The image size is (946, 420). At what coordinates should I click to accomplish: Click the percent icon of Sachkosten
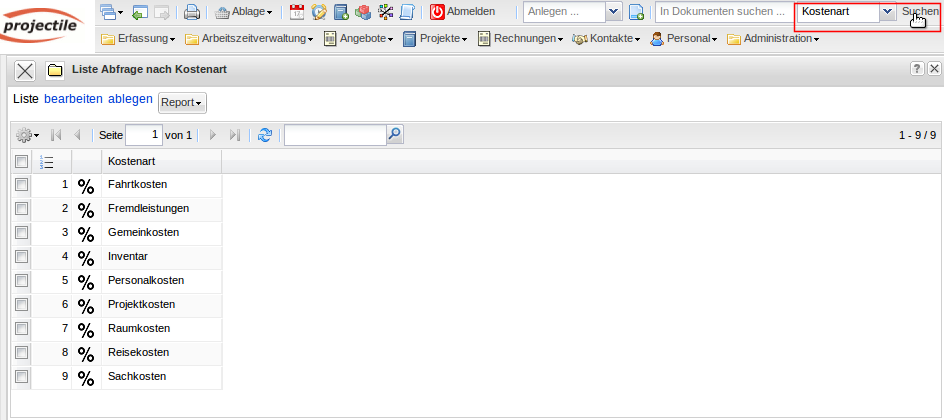click(x=86, y=378)
